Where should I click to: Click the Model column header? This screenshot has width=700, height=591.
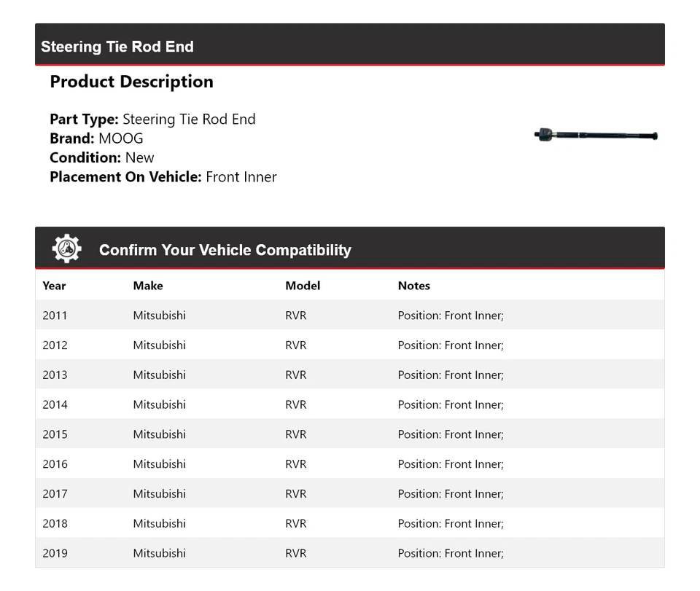click(x=303, y=286)
